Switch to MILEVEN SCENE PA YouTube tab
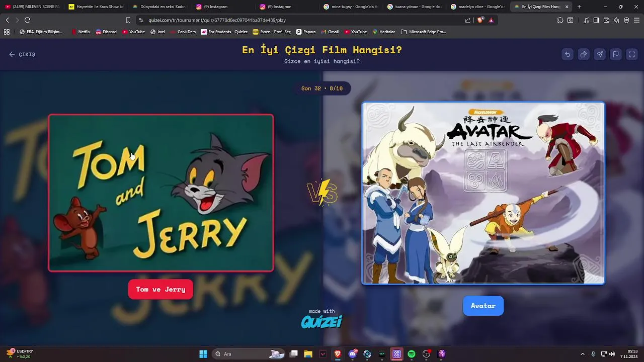Viewport: 644px width, 362px height. tap(32, 7)
